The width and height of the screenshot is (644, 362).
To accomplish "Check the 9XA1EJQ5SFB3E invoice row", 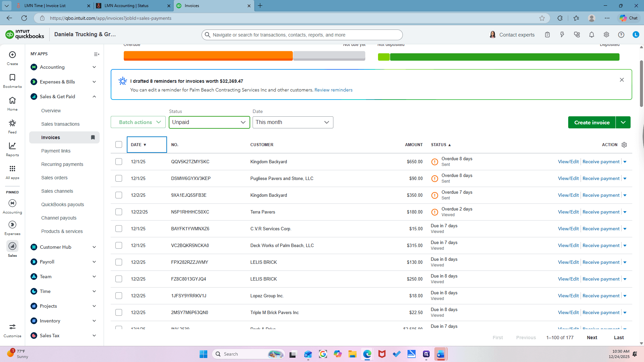I will click(x=119, y=195).
